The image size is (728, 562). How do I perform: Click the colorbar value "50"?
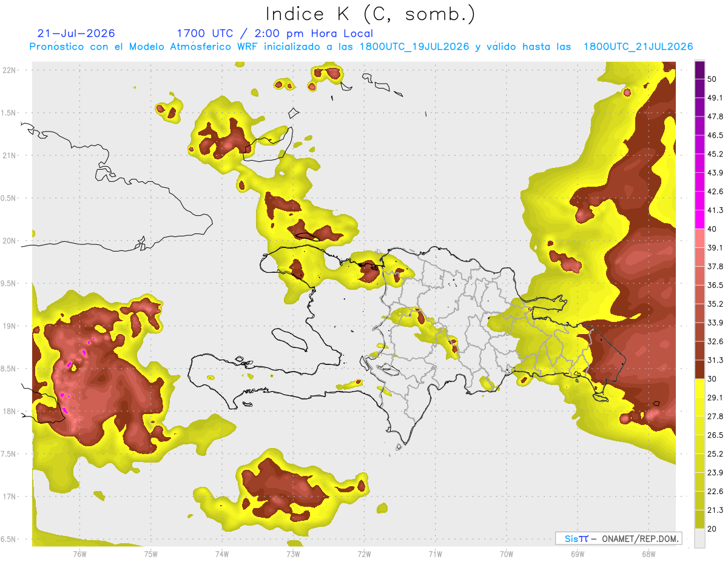[713, 79]
